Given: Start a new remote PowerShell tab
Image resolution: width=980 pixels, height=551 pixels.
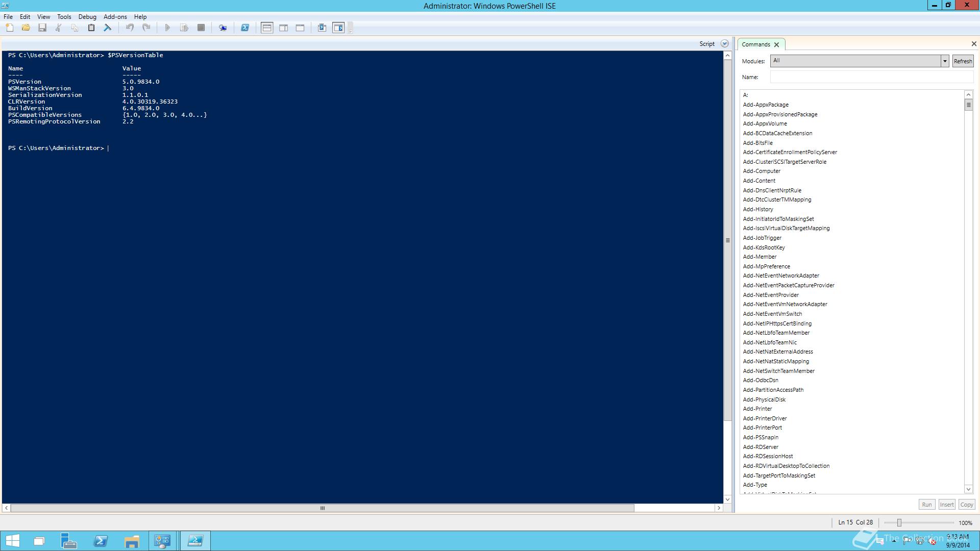Looking at the screenshot, I should (x=223, y=28).
